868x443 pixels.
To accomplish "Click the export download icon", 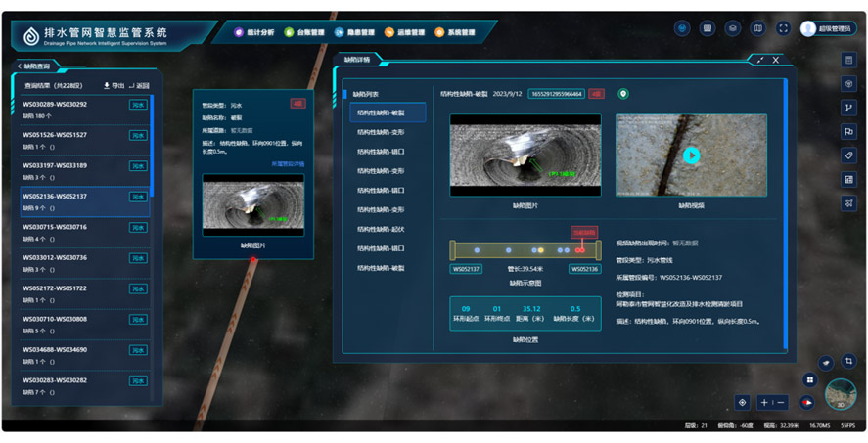I will [x=107, y=86].
